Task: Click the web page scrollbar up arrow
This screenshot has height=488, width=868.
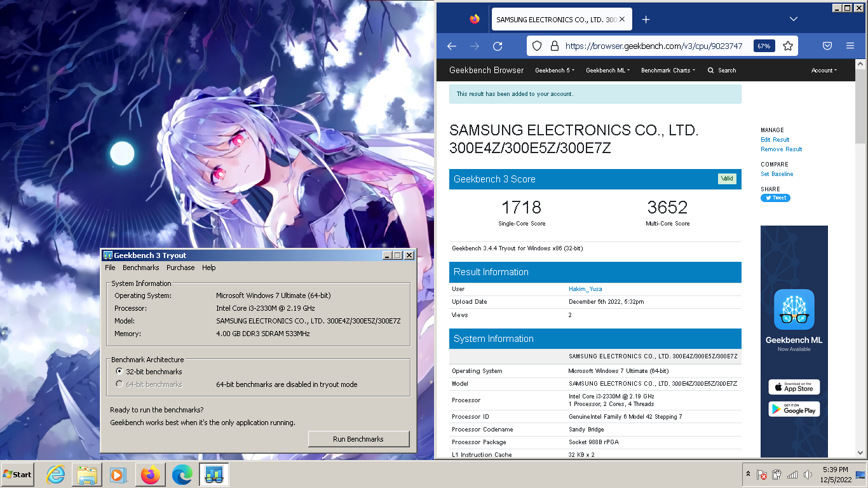Action: 860,64
